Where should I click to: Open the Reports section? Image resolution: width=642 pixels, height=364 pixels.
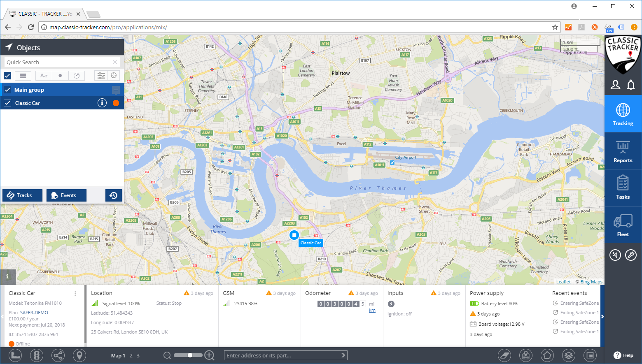(623, 151)
